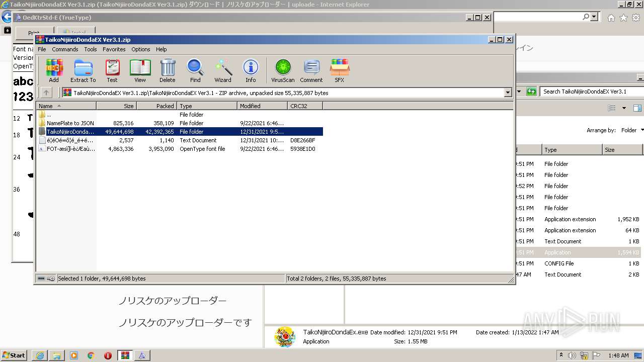Open Internet Explorer favorites star
This screenshot has width=644, height=362.
[623, 18]
